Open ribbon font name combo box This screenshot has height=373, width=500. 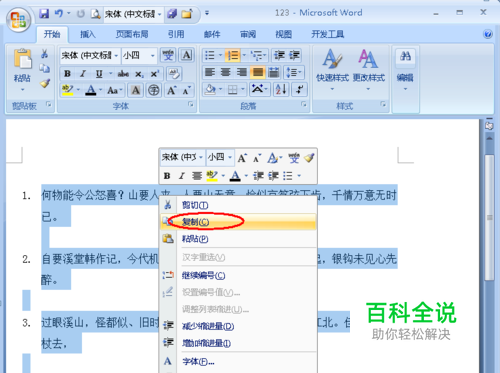(89, 55)
